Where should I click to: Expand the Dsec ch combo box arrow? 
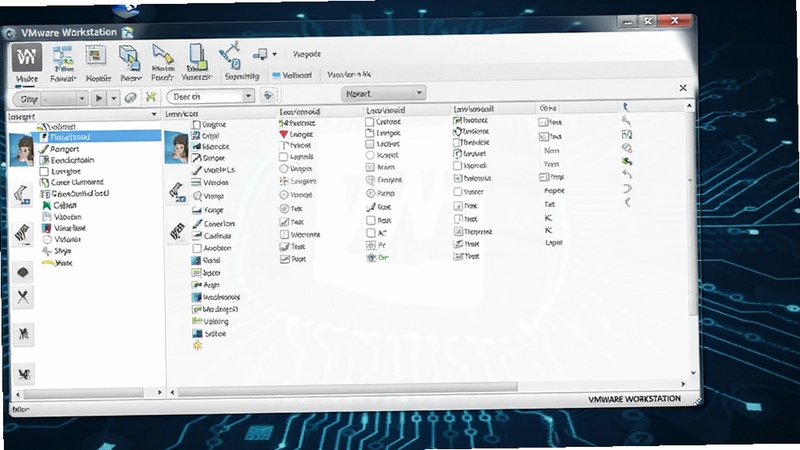coord(248,96)
